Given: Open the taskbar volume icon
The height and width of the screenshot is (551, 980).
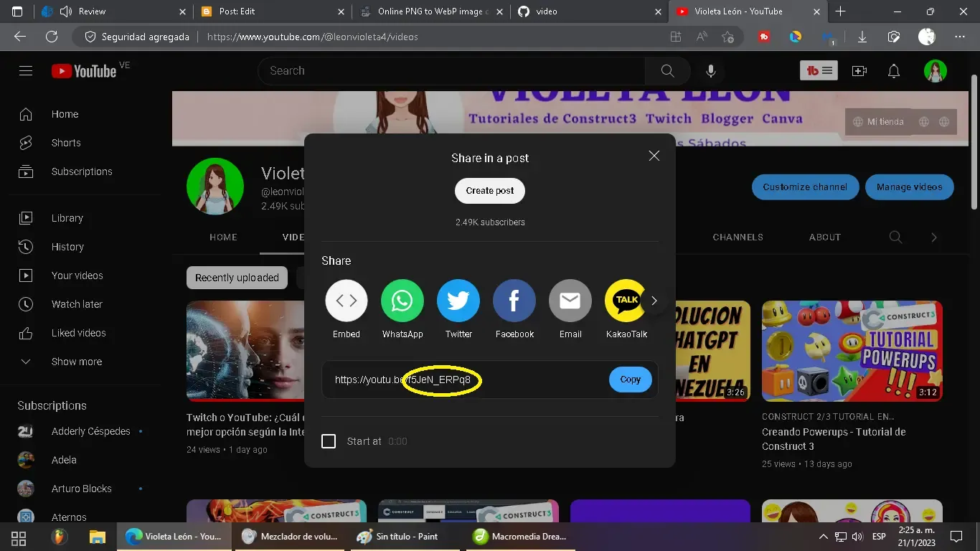Looking at the screenshot, I should click(x=857, y=537).
